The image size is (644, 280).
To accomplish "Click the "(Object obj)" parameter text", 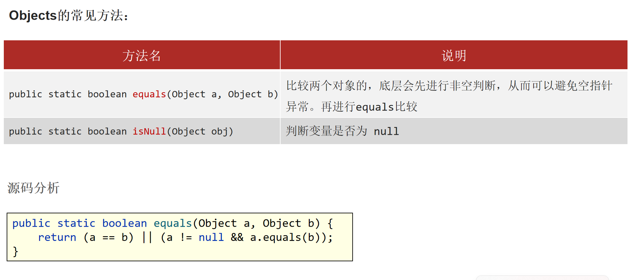I will [200, 131].
